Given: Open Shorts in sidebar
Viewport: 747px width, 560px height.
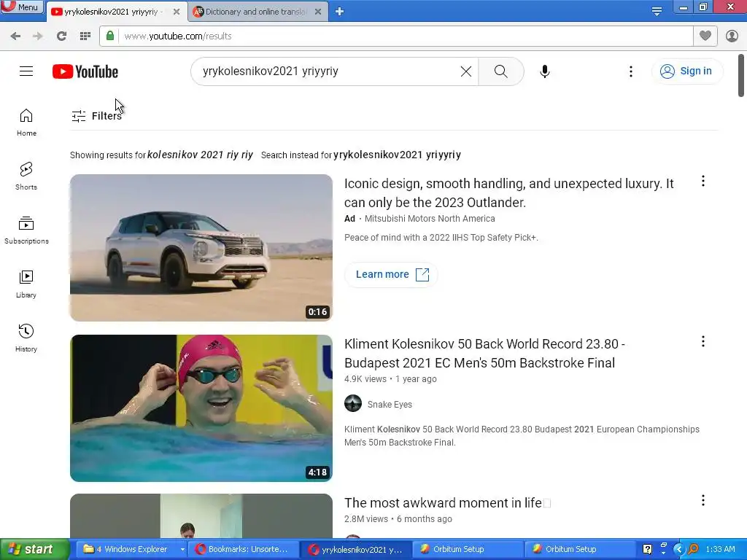Looking at the screenshot, I should (x=26, y=176).
